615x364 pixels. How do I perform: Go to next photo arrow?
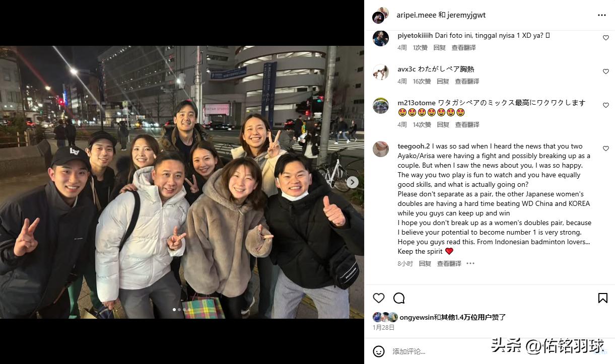coord(353,182)
